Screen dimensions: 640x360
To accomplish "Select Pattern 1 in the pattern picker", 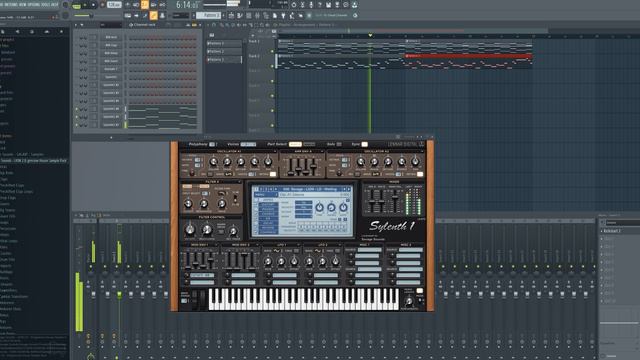I will [224, 43].
